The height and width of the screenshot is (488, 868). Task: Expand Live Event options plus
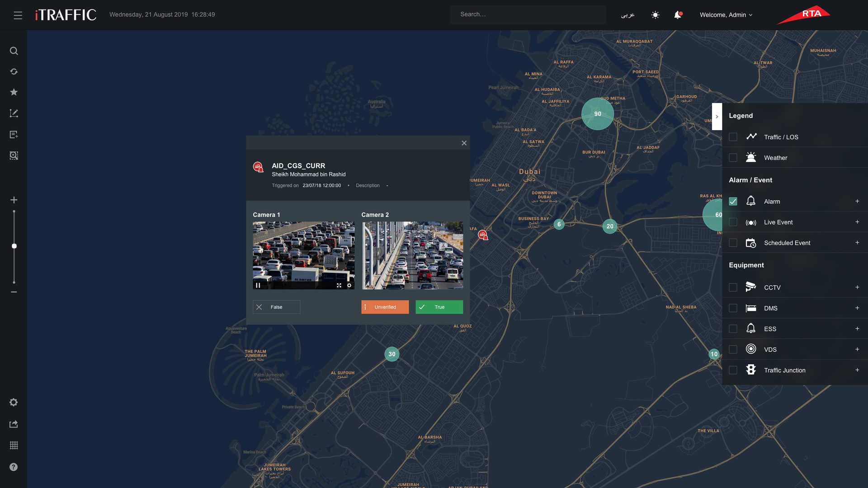857,222
